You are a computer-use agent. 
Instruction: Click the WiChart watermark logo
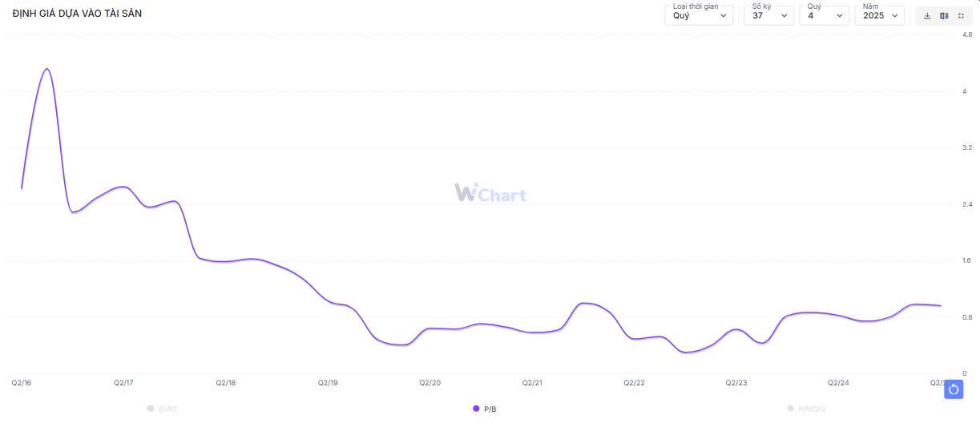490,193
